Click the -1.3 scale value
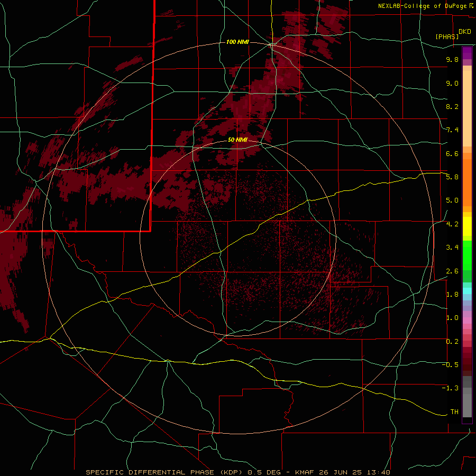 click(450, 388)
